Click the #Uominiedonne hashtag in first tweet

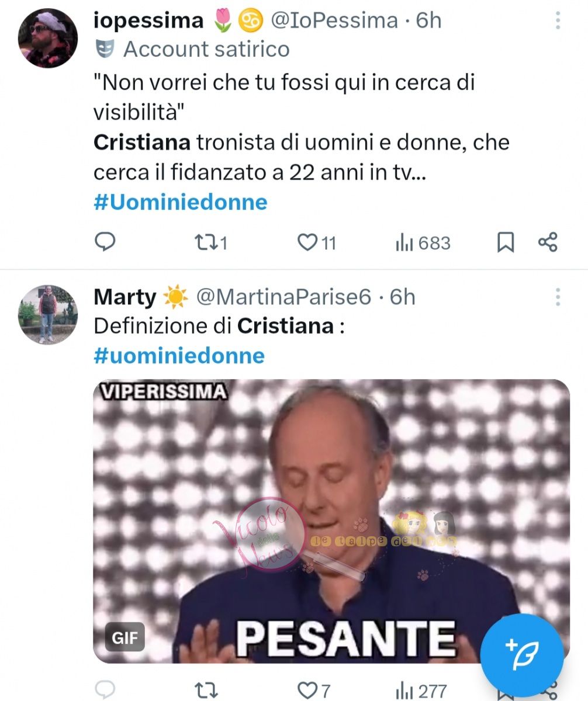coord(181,202)
